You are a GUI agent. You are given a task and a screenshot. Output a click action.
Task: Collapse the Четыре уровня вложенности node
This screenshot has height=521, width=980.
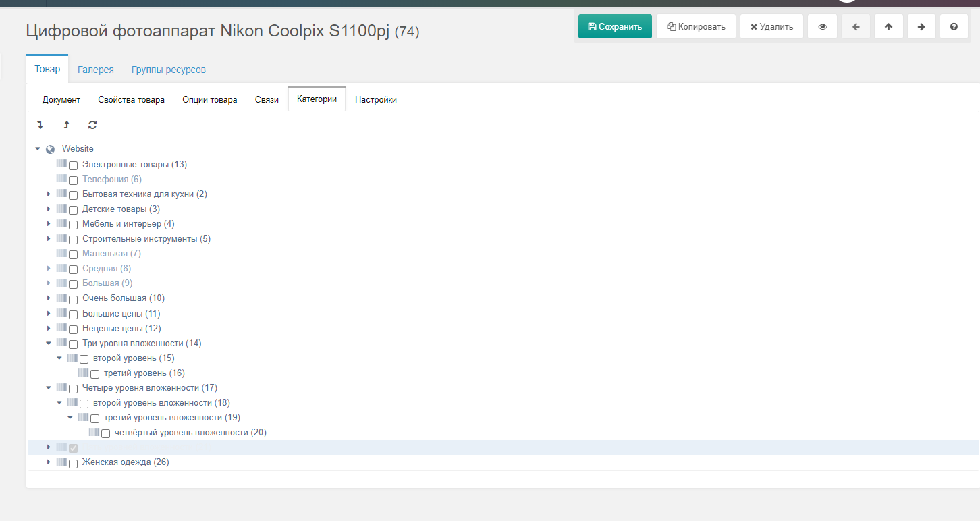click(x=49, y=387)
